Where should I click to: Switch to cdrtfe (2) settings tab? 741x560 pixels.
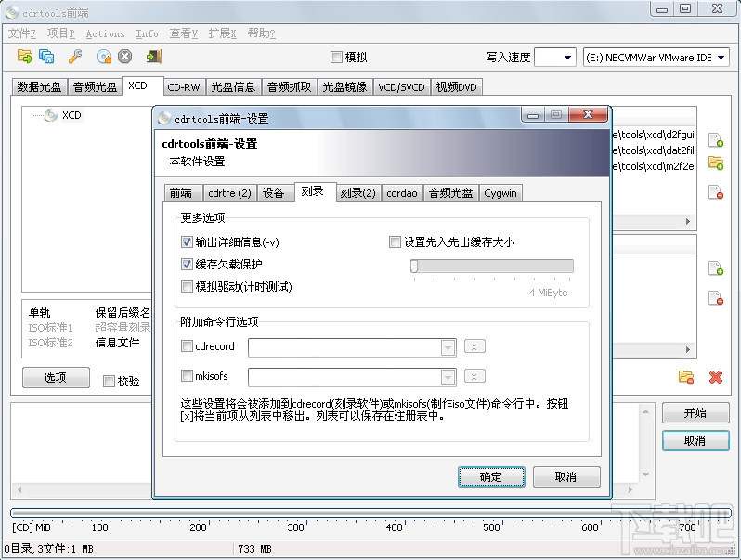[229, 193]
